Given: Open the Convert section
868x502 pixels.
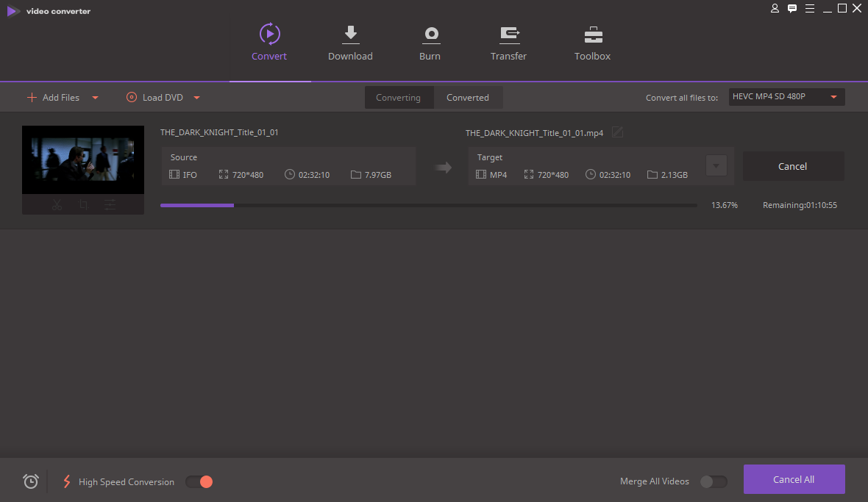Looking at the screenshot, I should tap(269, 42).
